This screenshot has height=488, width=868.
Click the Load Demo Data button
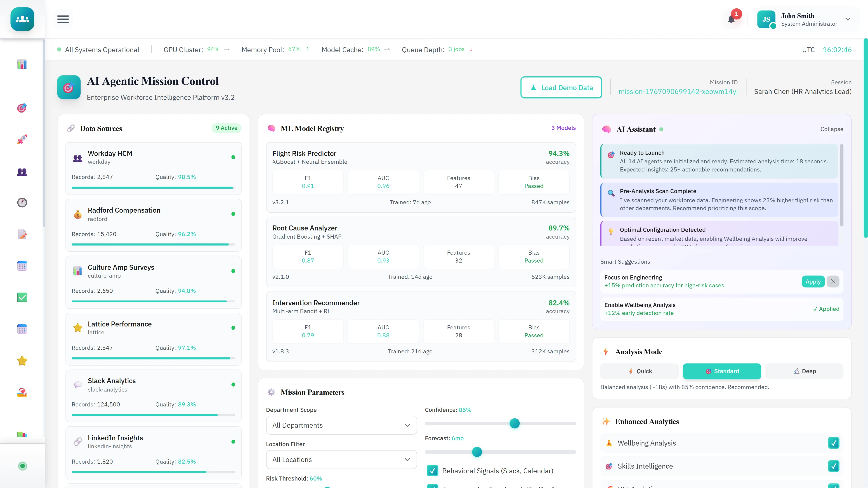tap(561, 87)
